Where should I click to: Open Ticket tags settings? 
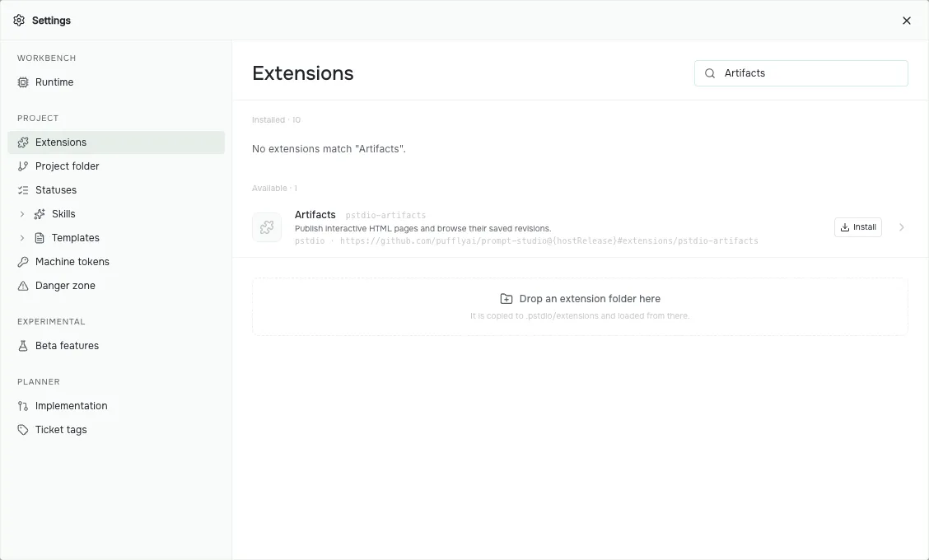116,430
